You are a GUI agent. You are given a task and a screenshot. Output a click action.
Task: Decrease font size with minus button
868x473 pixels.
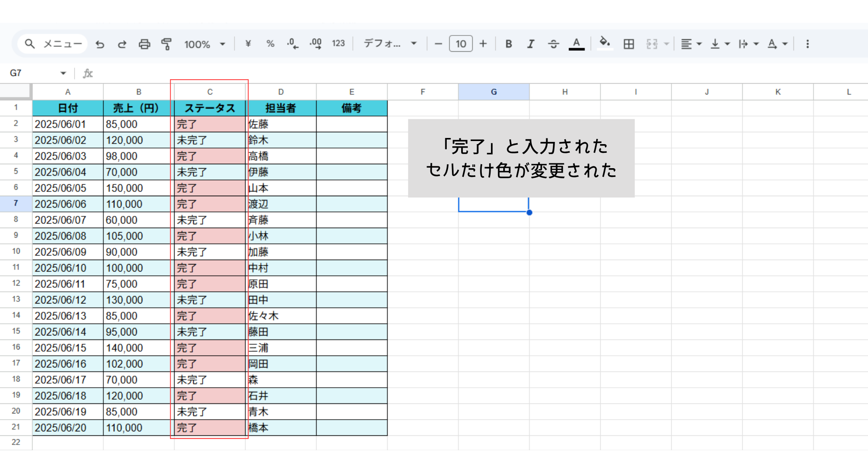(x=438, y=44)
